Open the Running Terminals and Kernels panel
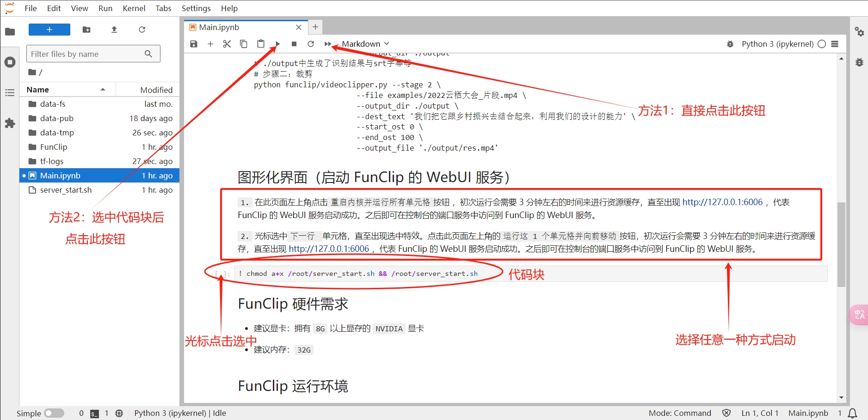The height and width of the screenshot is (420, 868). [10, 62]
